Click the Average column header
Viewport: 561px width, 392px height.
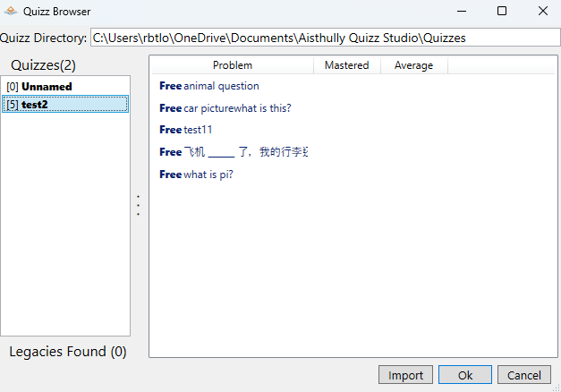pyautogui.click(x=413, y=65)
